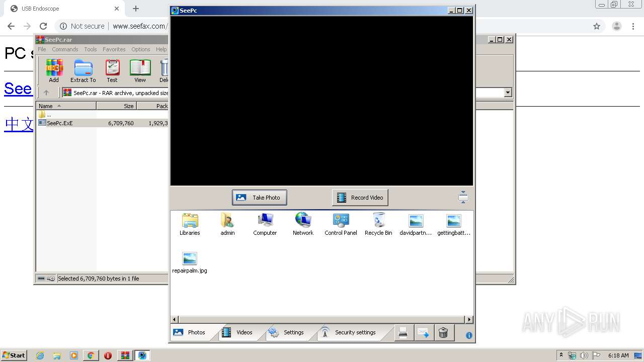644x362 pixels.
Task: Open the File menu in WinRAR
Action: point(42,49)
